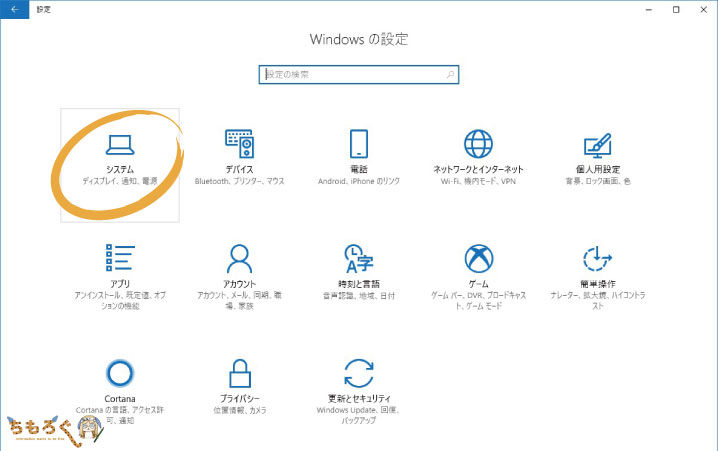Focus the 設定の検索 search field
Viewport: 718px width, 451px height.
359,75
